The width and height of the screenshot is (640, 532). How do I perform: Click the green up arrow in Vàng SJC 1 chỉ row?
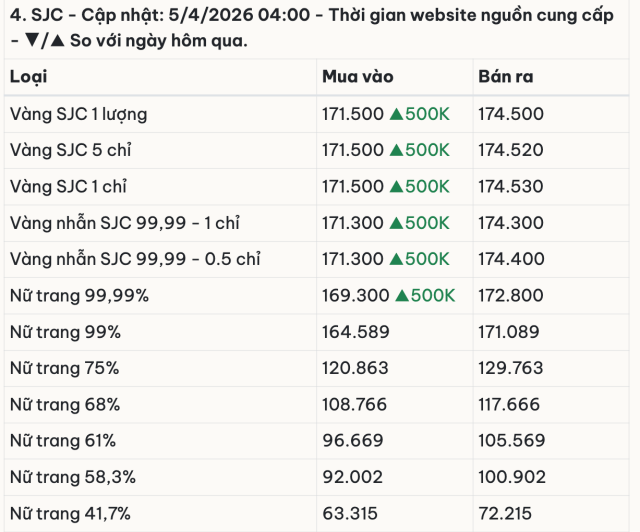coord(396,186)
